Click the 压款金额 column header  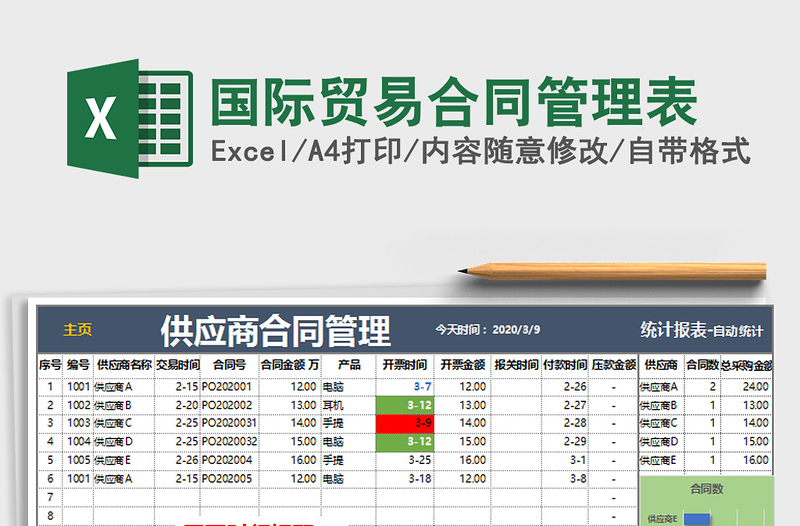point(614,365)
